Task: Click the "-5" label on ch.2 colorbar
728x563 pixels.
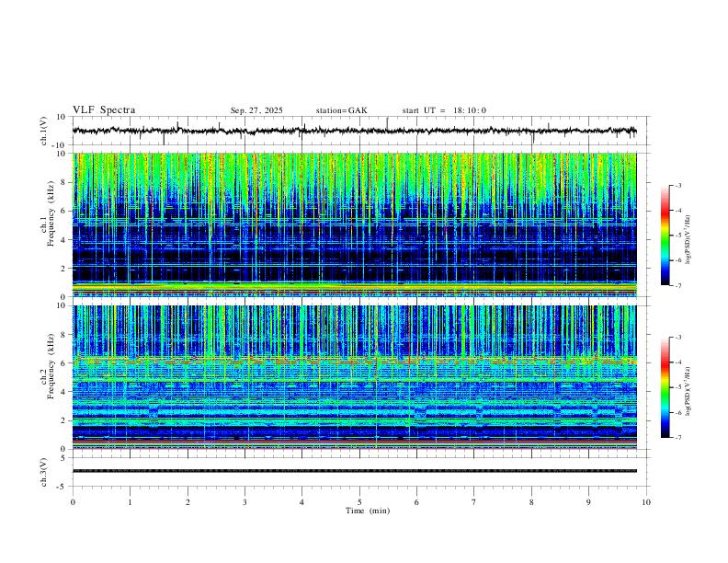Action: tap(677, 387)
